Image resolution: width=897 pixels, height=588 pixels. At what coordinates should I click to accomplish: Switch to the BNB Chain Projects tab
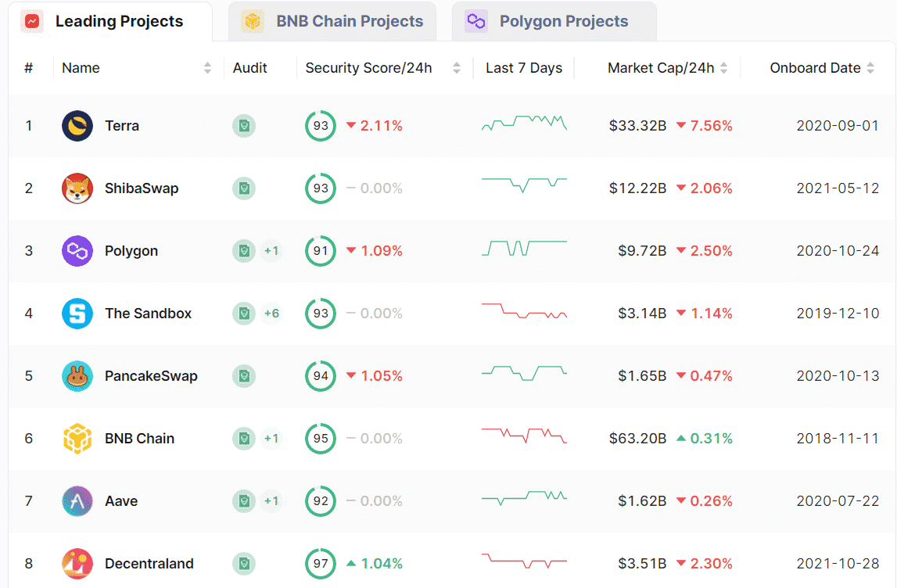click(332, 22)
